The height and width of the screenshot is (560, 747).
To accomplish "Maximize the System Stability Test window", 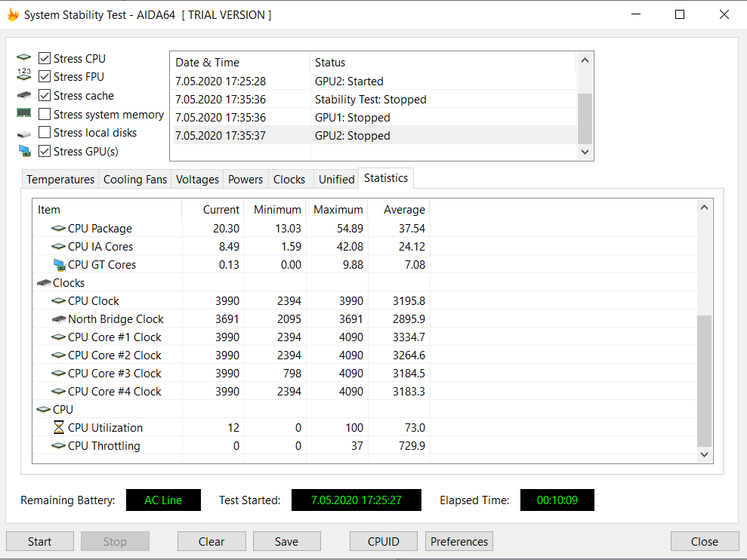I will click(x=680, y=15).
